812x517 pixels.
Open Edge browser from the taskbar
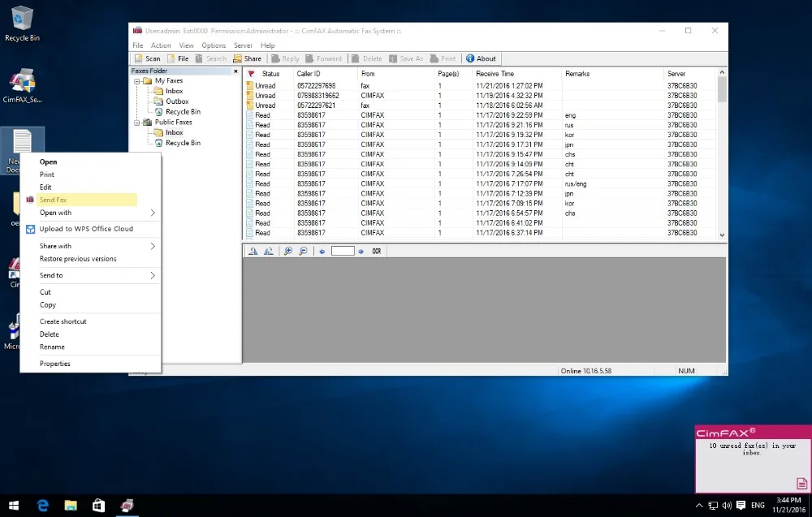43,505
